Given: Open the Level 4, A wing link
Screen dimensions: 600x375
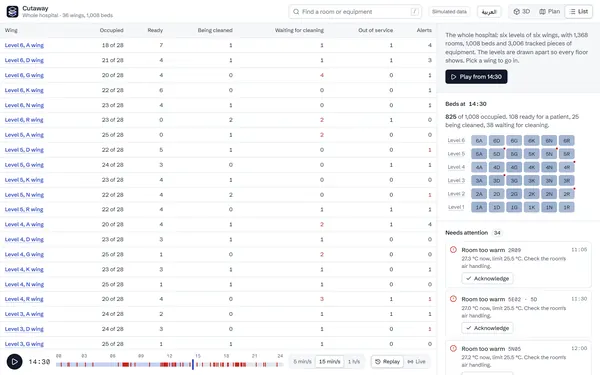Looking at the screenshot, I should 24,224.
